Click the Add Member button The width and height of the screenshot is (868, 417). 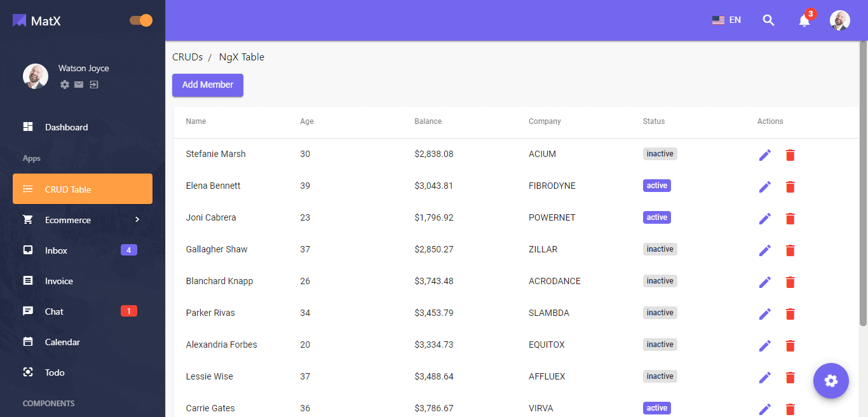pyautogui.click(x=208, y=85)
